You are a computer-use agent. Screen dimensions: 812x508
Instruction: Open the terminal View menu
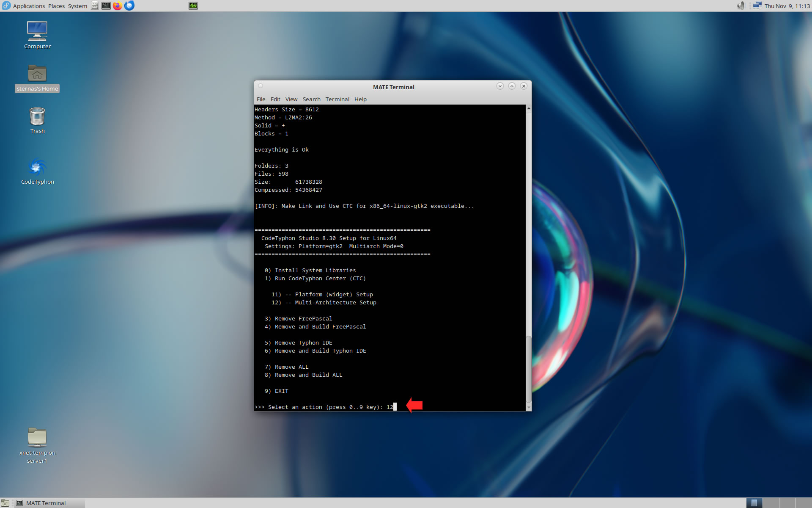coord(291,99)
